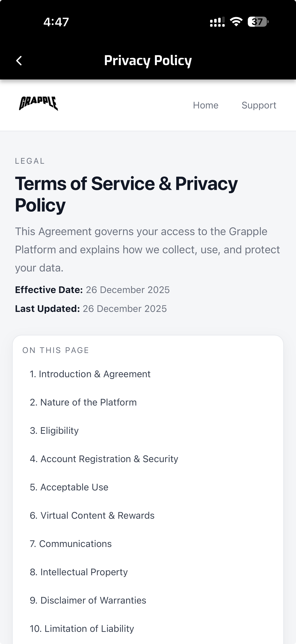Navigate to Account Registration & Security
This screenshot has height=644, width=296.
pyautogui.click(x=104, y=459)
